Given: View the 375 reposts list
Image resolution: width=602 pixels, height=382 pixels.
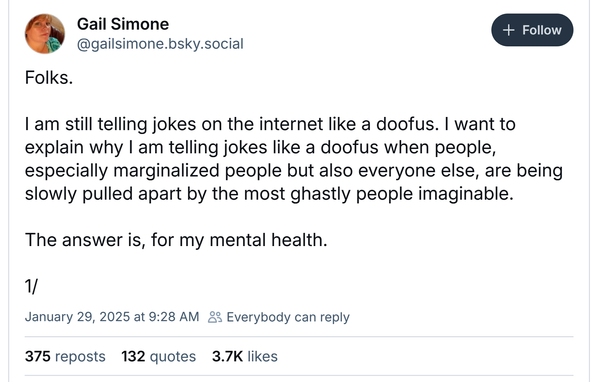Looking at the screenshot, I should [65, 356].
